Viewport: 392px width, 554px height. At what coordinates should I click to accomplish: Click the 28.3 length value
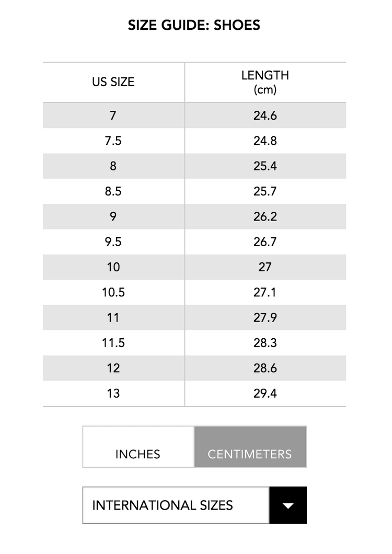click(x=265, y=343)
